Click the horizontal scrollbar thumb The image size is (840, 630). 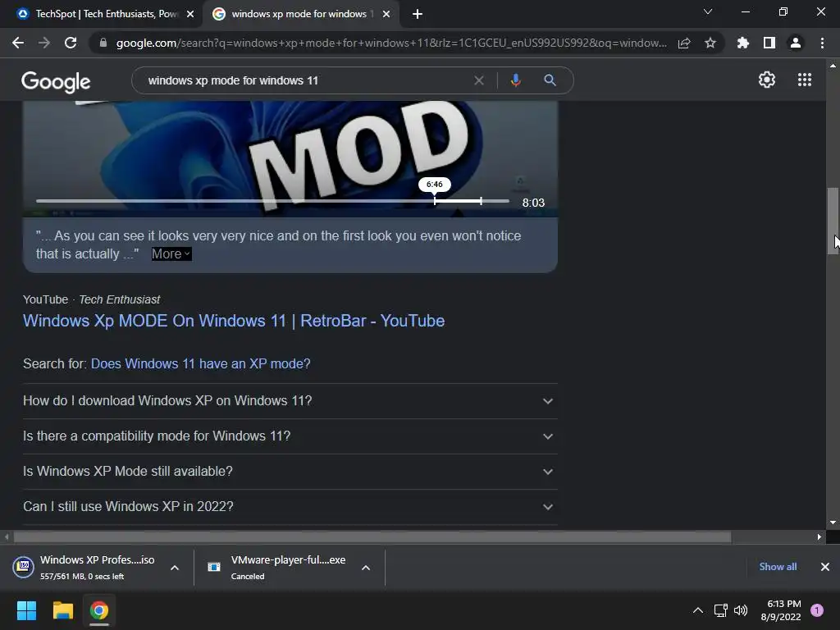coord(372,536)
